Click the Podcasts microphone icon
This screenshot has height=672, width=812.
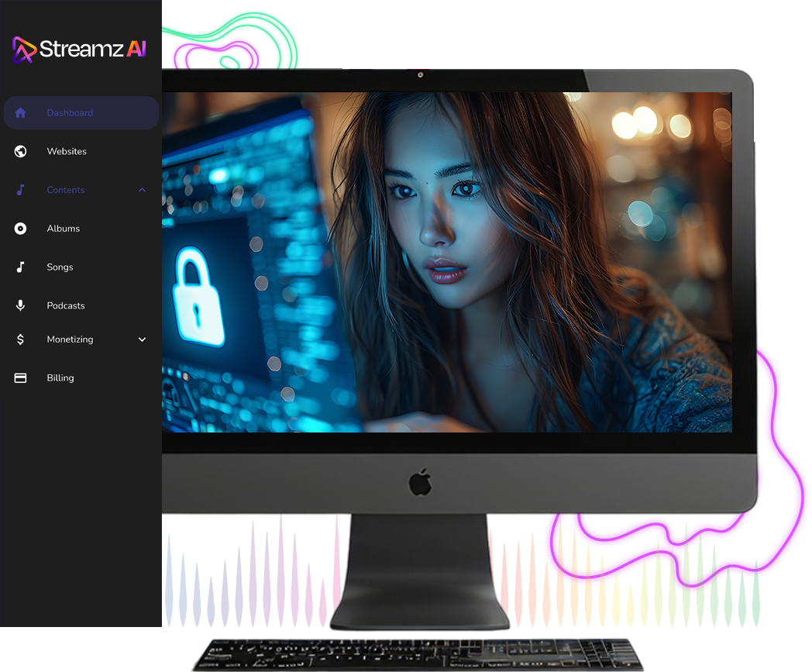(21, 305)
